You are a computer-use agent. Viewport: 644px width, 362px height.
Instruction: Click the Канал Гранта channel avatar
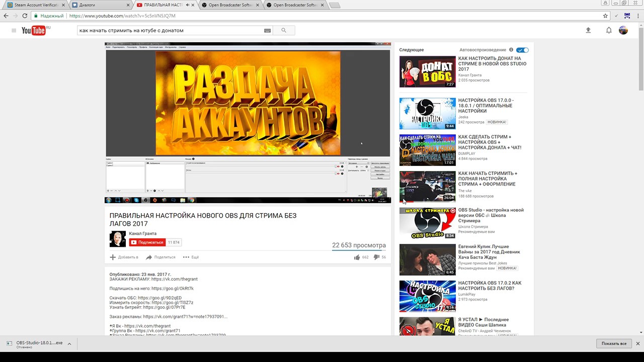(x=118, y=239)
